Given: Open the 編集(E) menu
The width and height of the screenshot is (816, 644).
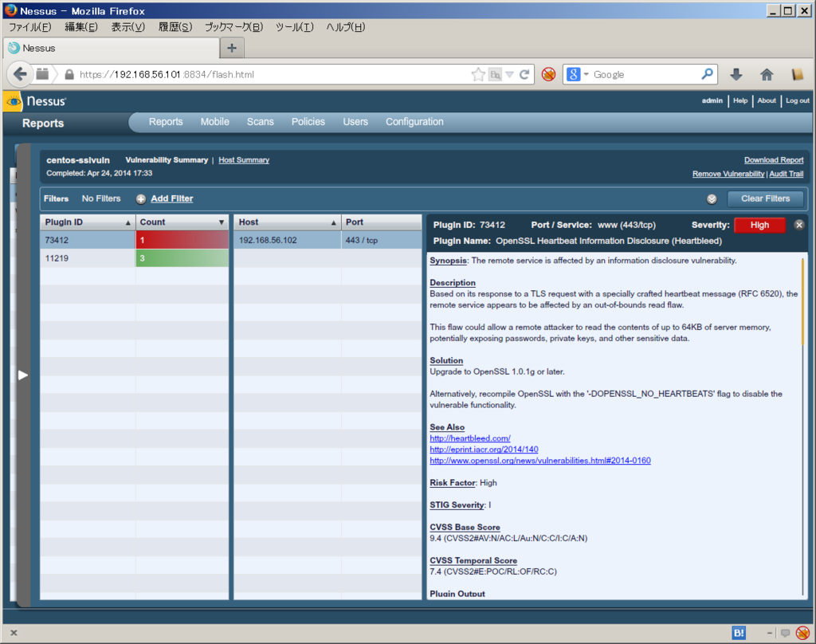Looking at the screenshot, I should [81, 27].
